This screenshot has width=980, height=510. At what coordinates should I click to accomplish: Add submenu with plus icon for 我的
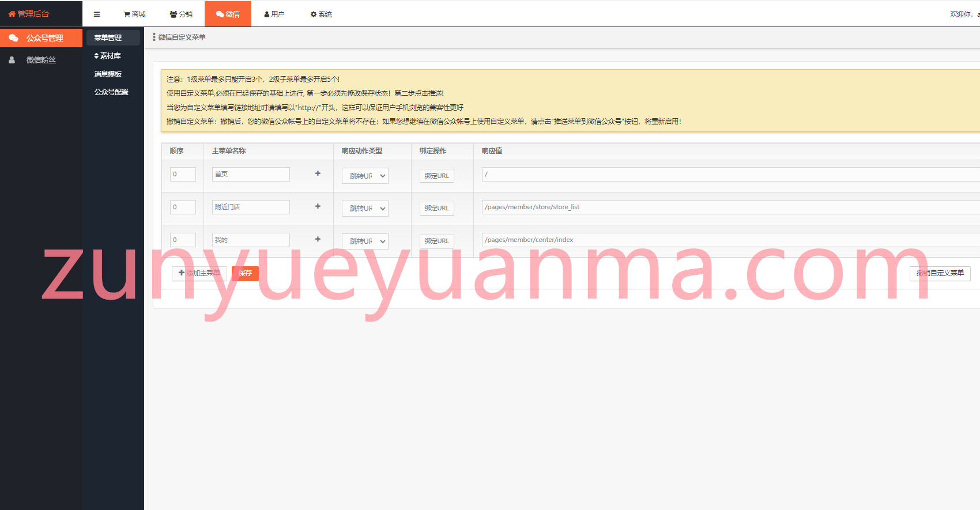pos(318,239)
